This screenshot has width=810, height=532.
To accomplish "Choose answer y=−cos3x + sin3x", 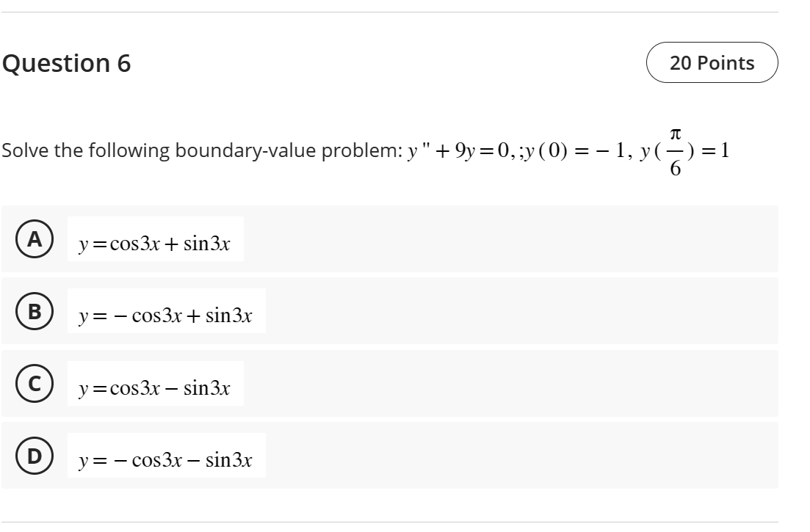I will tap(165, 314).
